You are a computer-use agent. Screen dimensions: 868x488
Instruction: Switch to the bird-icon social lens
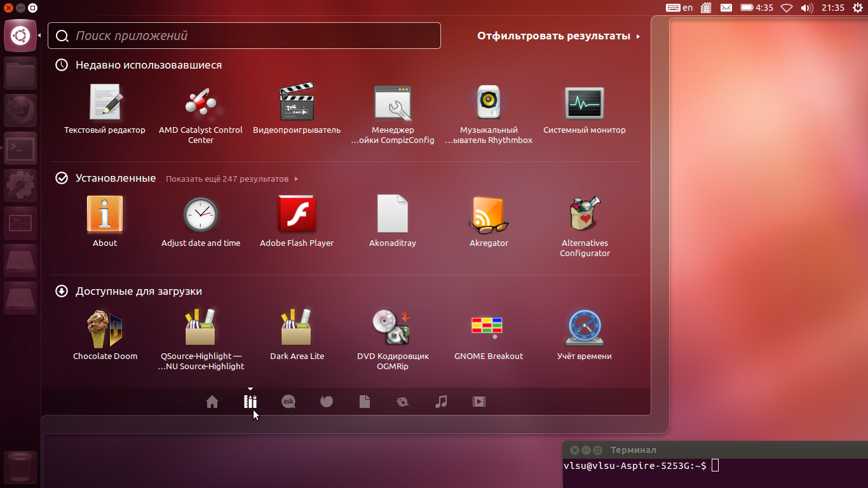[x=403, y=402]
